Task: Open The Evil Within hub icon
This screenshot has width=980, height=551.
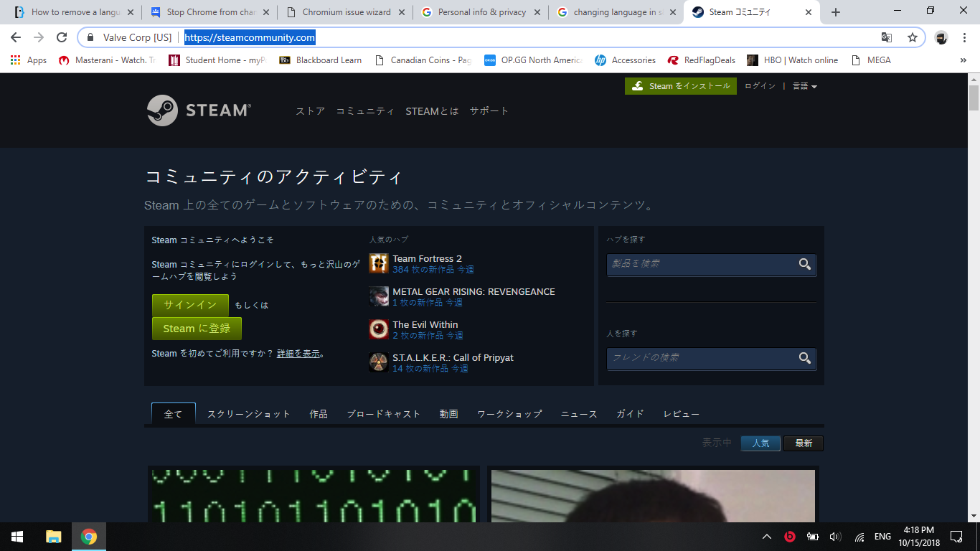Action: [379, 329]
